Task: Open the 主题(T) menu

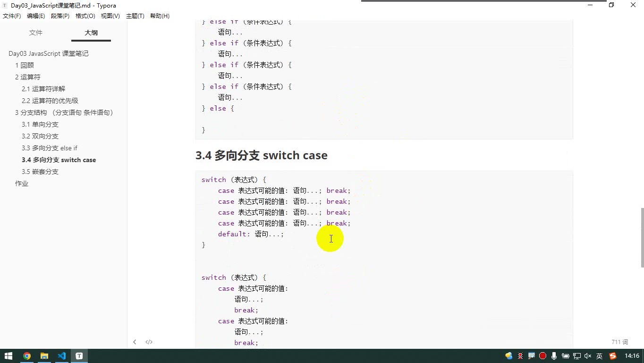Action: [135, 16]
